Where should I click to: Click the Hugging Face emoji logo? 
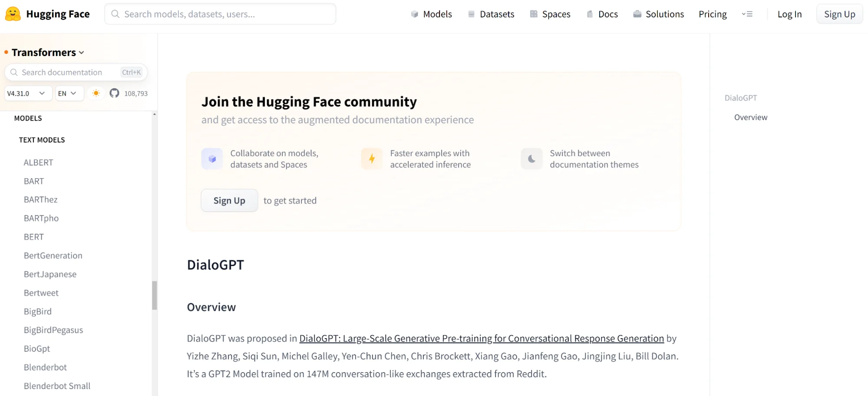click(x=13, y=14)
